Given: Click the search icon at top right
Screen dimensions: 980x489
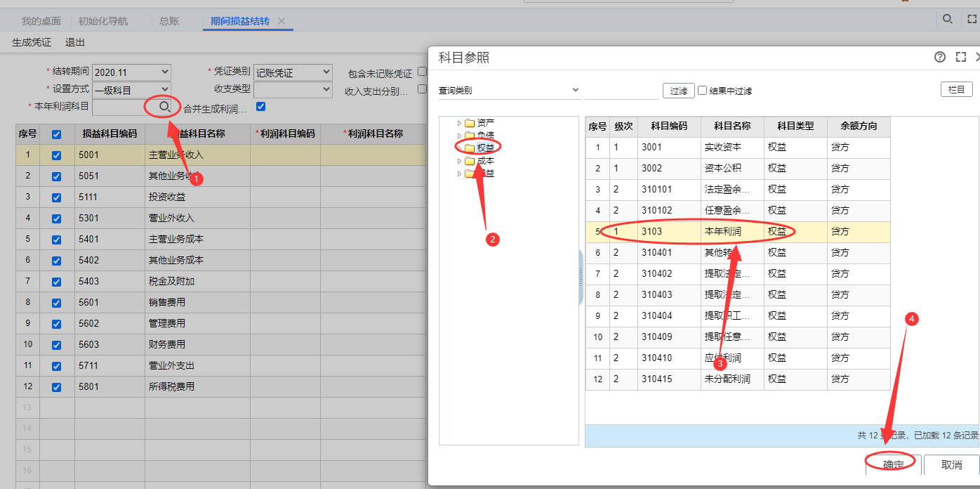Looking at the screenshot, I should tap(948, 20).
